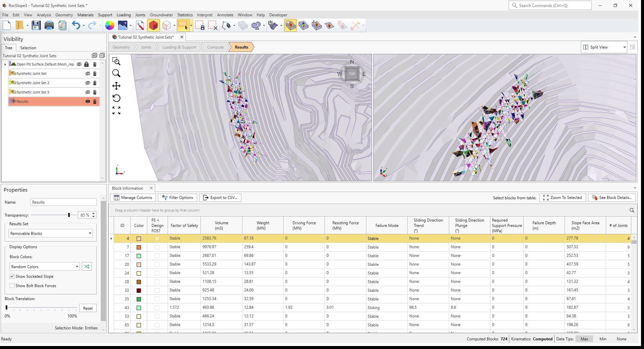Click Manage Columns button
Screen dimensions: 644x349
133,198
